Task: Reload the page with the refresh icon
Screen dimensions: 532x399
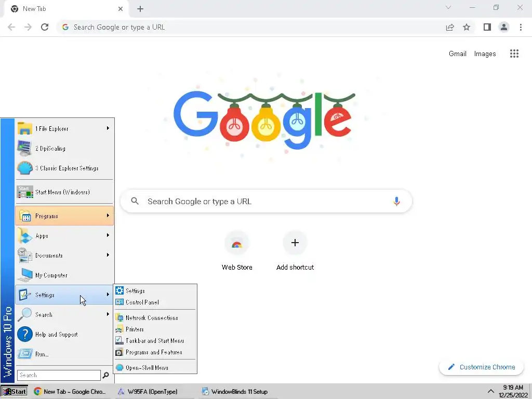Action: click(x=45, y=27)
